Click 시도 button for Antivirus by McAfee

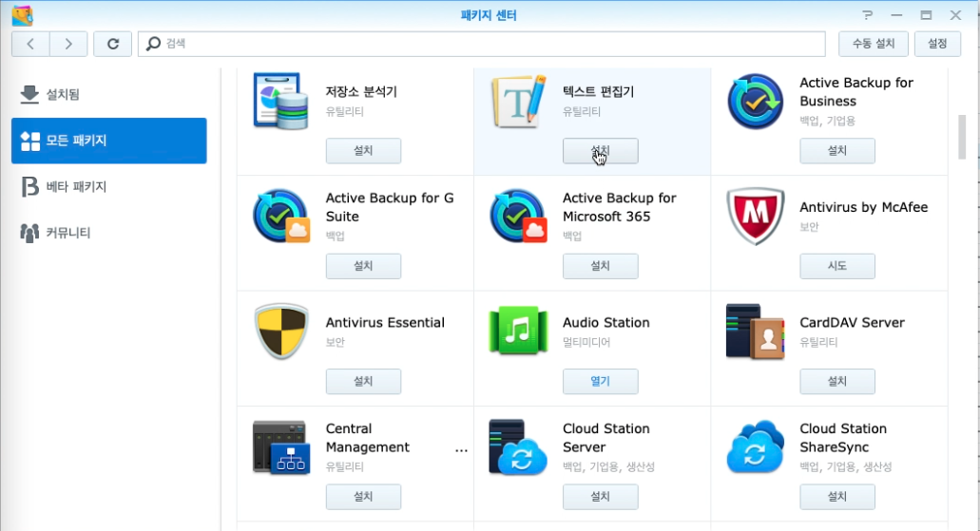tap(836, 266)
